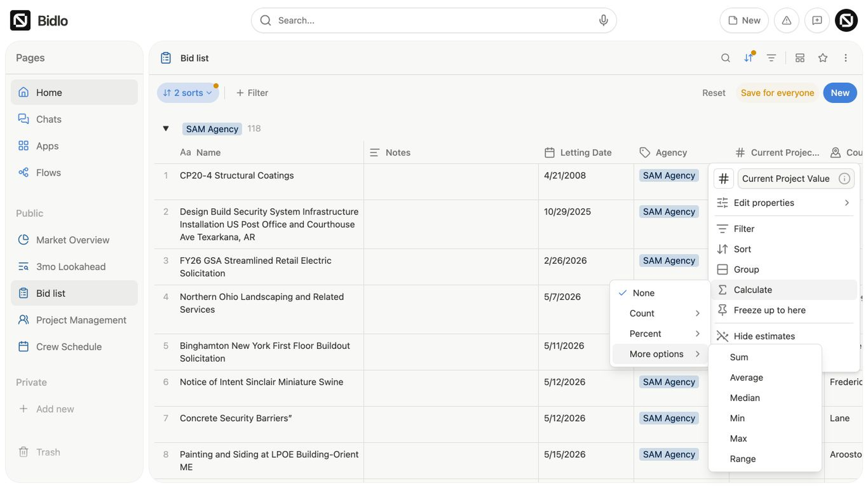The width and height of the screenshot is (868, 488).
Task: Click Save for everyone
Action: pyautogui.click(x=777, y=93)
